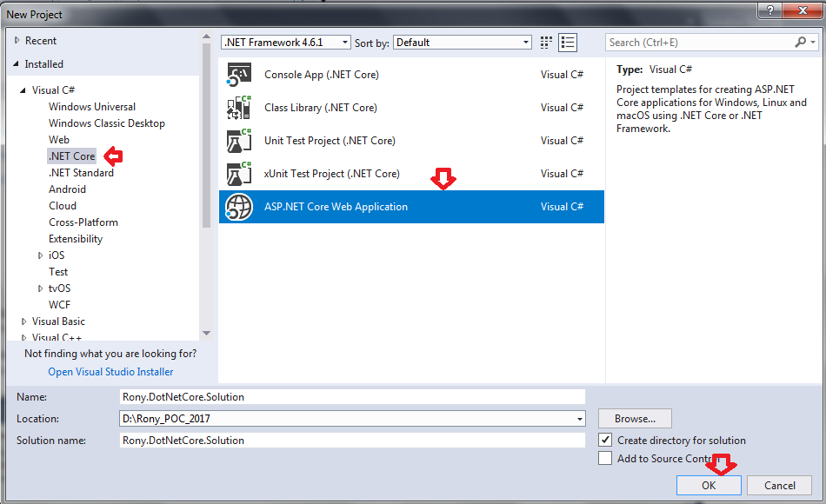Expand the Recent node
Viewport: 826px width, 504px height.
click(17, 41)
